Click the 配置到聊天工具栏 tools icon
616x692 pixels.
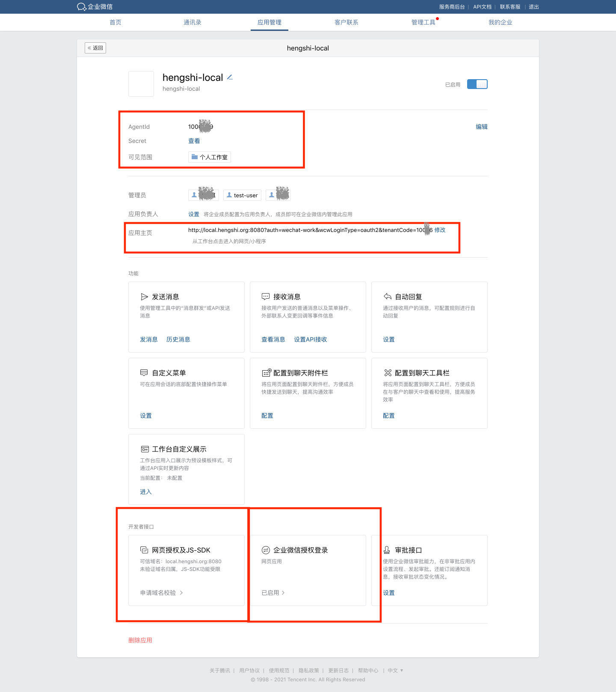tap(388, 373)
